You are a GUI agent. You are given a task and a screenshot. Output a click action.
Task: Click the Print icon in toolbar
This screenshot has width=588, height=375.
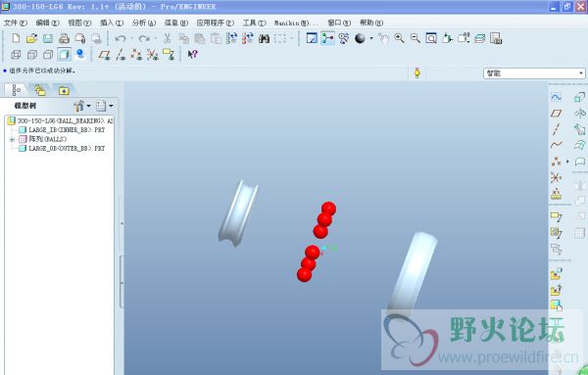(64, 38)
